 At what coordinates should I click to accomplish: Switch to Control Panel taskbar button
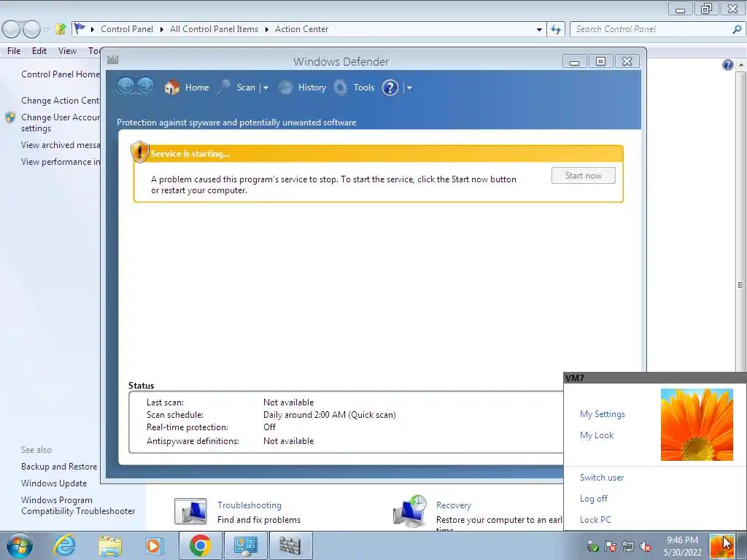(x=245, y=545)
